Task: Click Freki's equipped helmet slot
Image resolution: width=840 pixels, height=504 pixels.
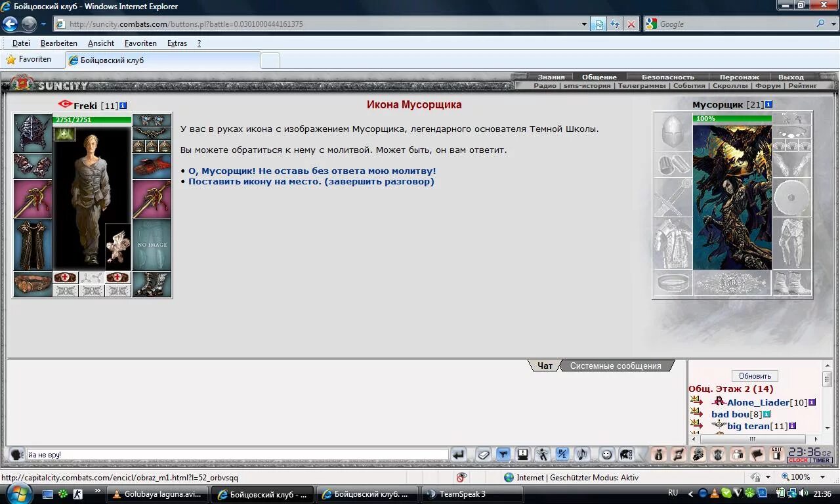Action: (33, 133)
